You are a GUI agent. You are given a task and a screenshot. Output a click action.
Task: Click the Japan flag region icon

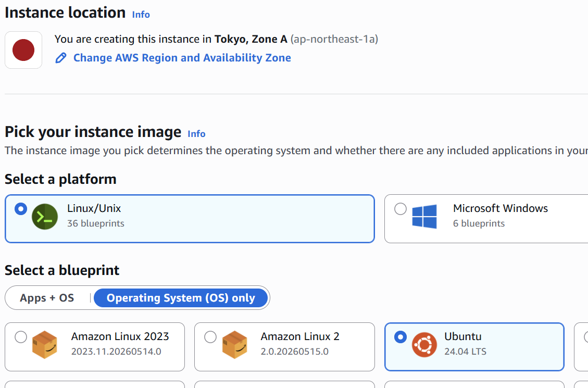(23, 50)
